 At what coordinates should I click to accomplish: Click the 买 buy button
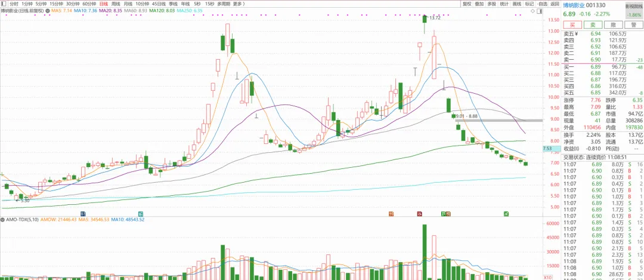point(572,24)
